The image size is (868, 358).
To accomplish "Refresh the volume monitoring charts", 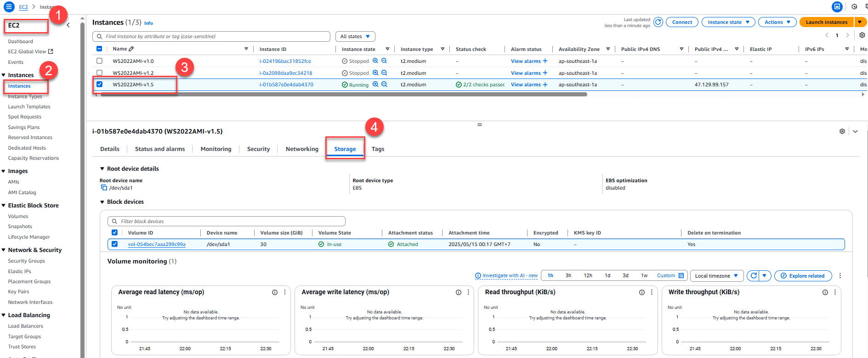I will coord(754,276).
